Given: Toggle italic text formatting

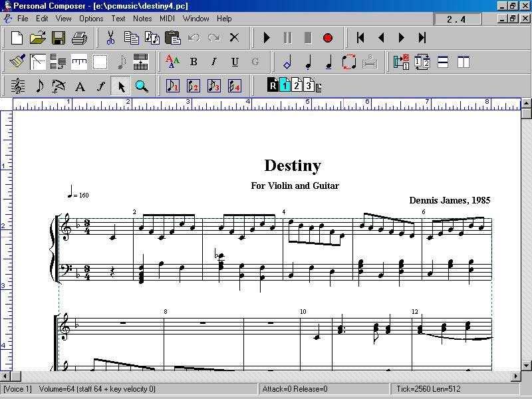Looking at the screenshot, I should 213,62.
